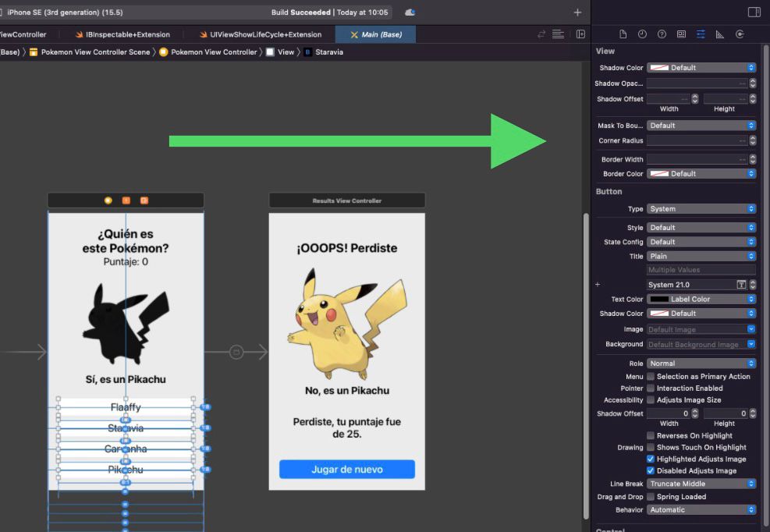770x532 pixels.
Task: Click the cloud status icon
Action: (x=410, y=12)
